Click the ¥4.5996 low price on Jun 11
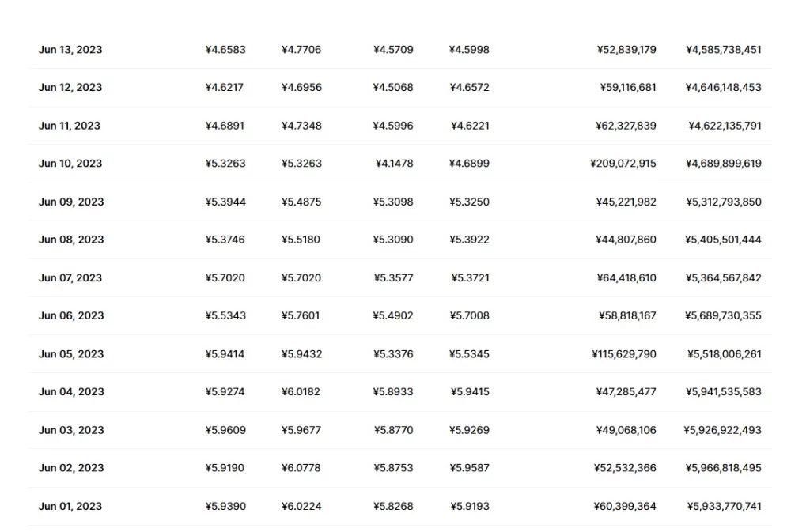 click(393, 126)
